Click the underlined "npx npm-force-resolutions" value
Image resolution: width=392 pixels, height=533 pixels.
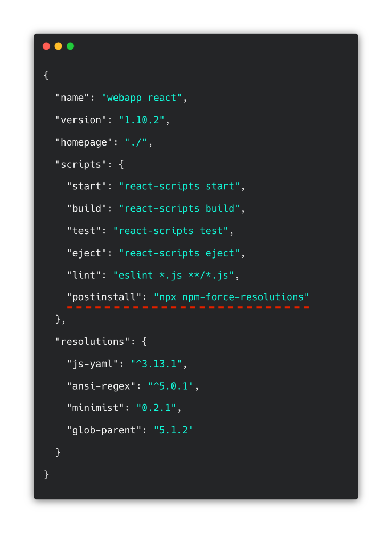point(231,297)
